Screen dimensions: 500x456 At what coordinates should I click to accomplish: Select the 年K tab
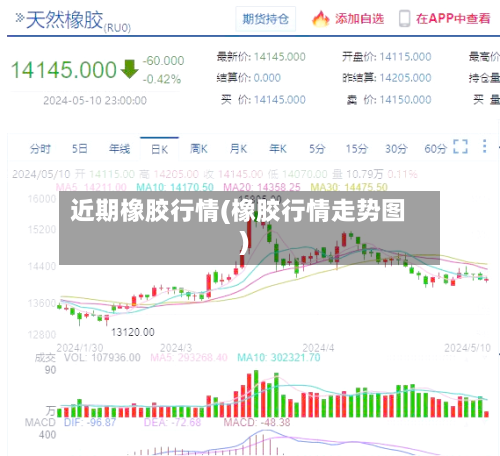278,149
